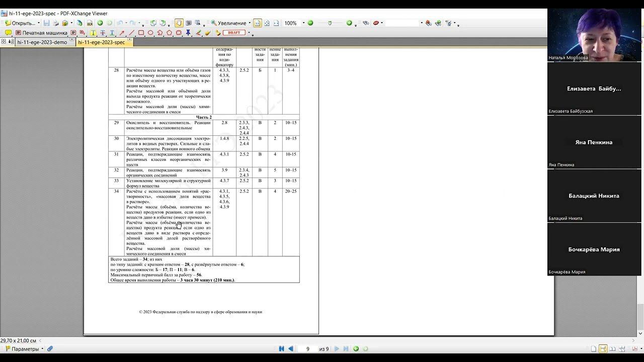Select the Snapshot camera tool
Image resolution: width=644 pixels, height=362 pixels.
[x=188, y=23]
